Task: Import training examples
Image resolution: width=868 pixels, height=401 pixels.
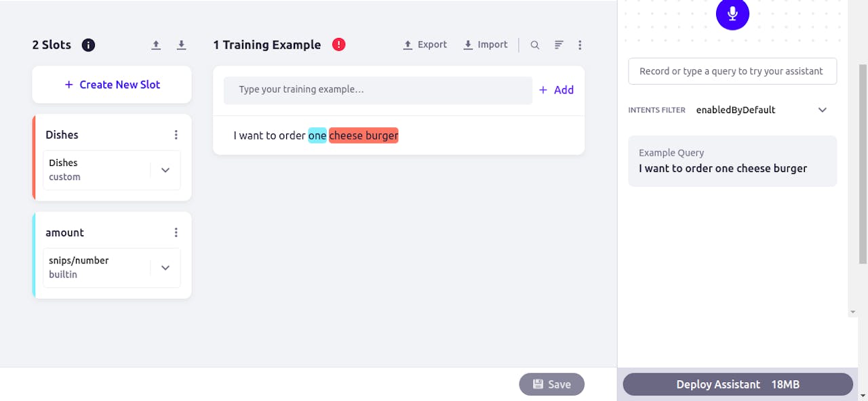Action: [486, 45]
